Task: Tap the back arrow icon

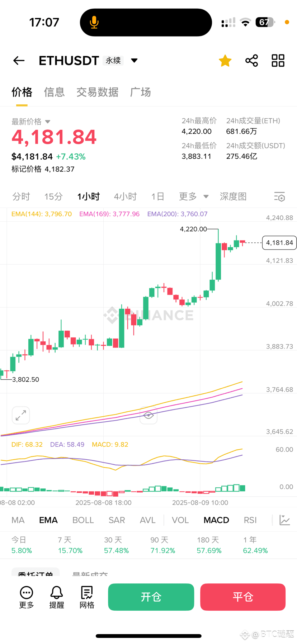Action: 19,61
